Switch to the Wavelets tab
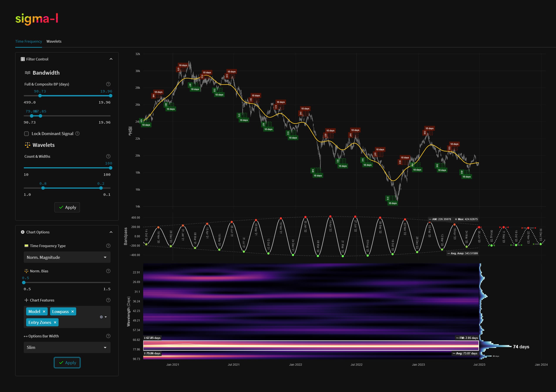The image size is (556, 392). point(54,41)
